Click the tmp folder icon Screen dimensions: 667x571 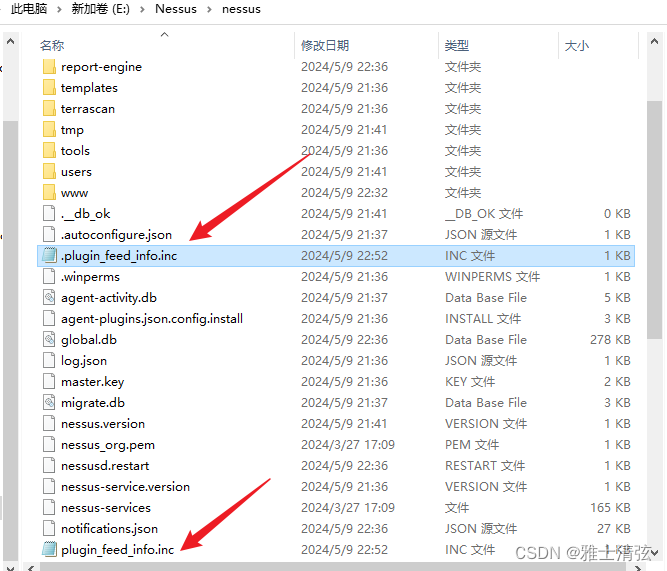pyautogui.click(x=49, y=130)
